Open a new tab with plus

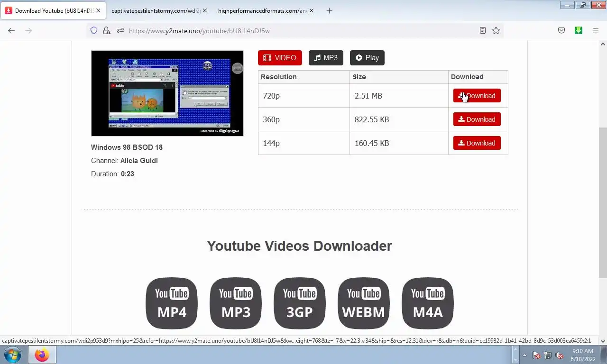tap(329, 10)
